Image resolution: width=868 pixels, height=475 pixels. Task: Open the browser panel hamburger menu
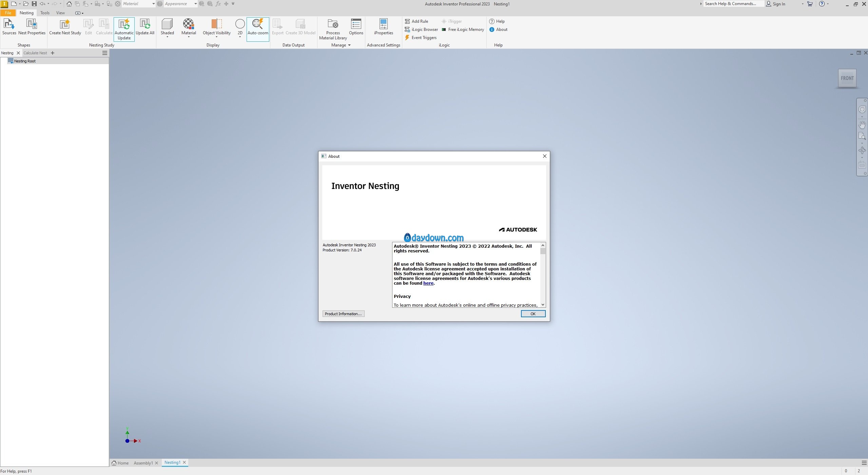pos(105,53)
